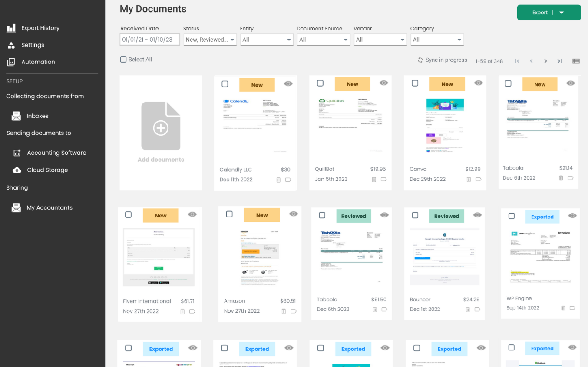588x367 pixels.
Task: Add a note on the Amazon document
Action: click(x=293, y=311)
